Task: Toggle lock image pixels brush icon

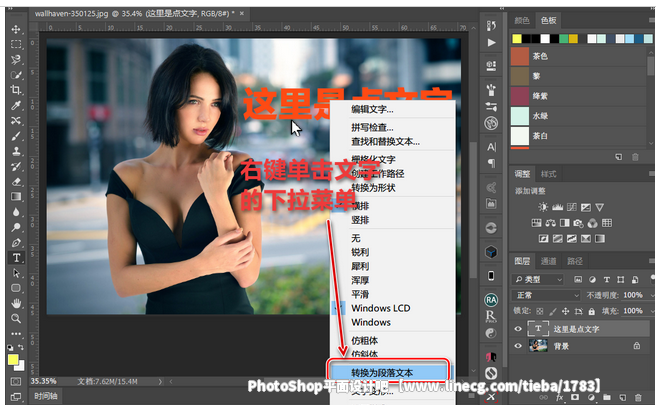Action: click(553, 311)
